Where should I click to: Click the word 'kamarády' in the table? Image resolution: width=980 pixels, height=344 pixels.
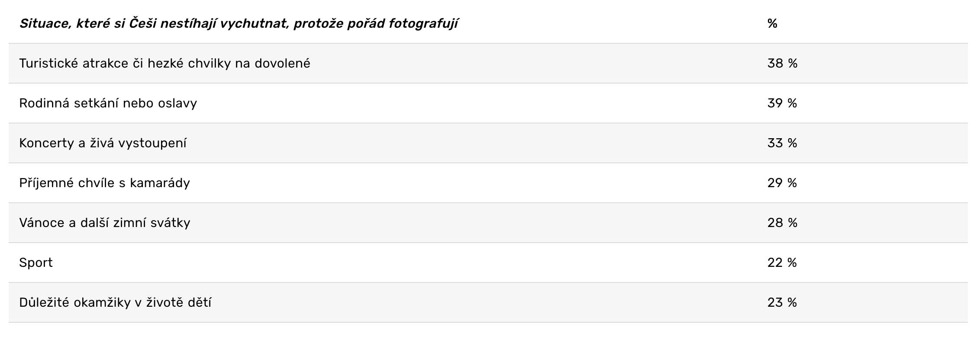[x=160, y=183]
